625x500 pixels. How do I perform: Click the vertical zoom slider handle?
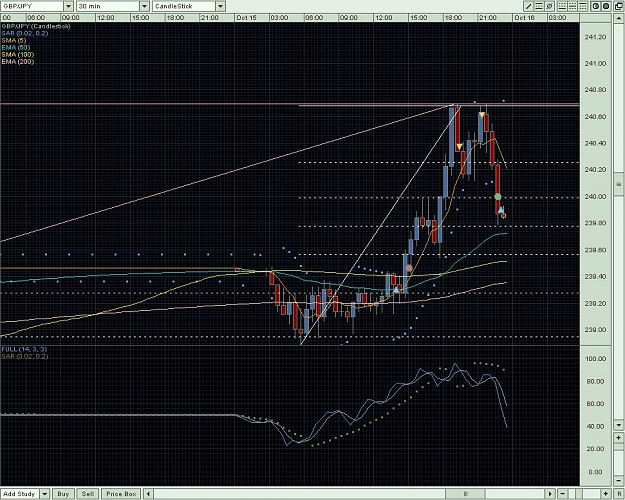(619, 447)
